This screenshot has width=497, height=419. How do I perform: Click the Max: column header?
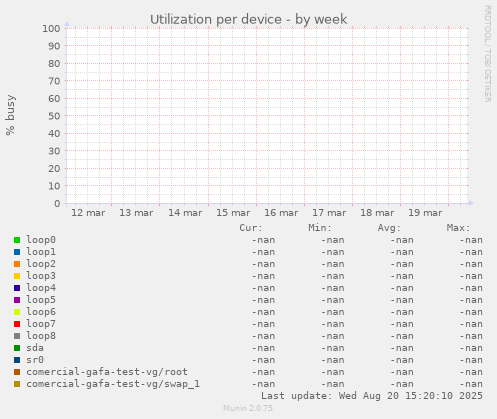coord(459,228)
